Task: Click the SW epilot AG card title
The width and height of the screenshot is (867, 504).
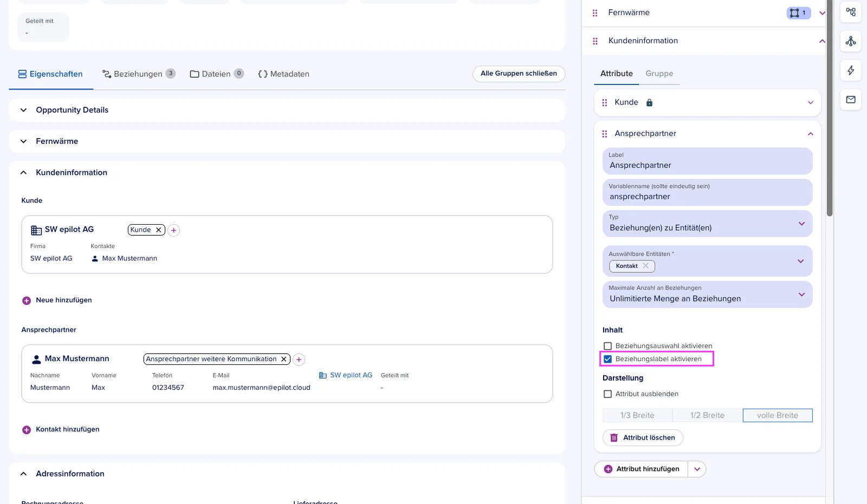Action: 69,230
